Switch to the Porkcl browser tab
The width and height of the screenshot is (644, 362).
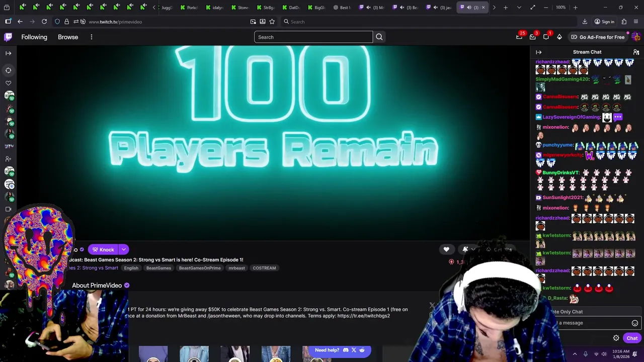click(189, 8)
